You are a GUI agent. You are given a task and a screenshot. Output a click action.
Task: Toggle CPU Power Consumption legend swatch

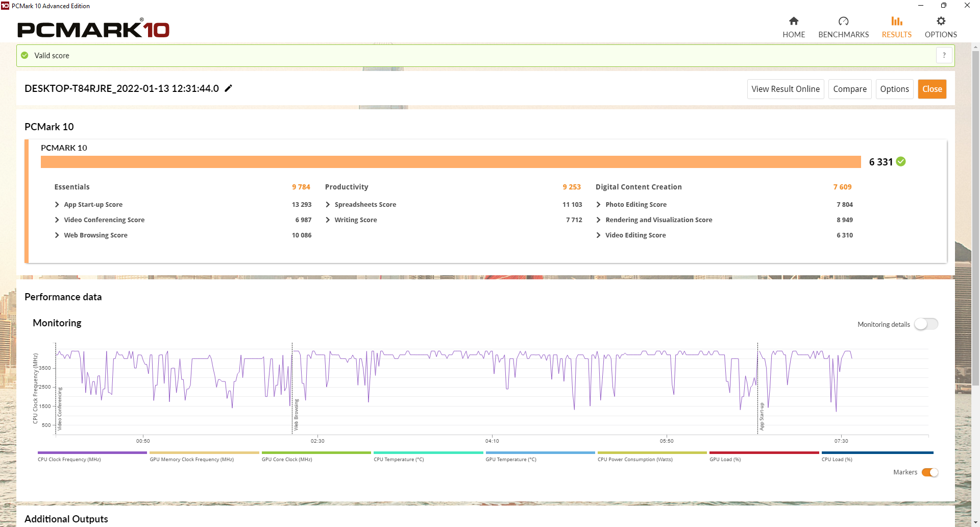tap(652, 452)
